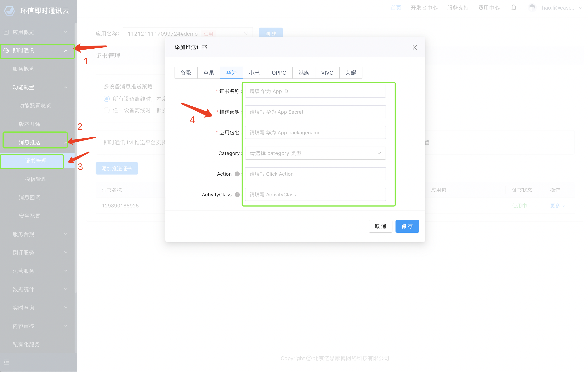Go to 首页 in top navigation

coord(396,8)
